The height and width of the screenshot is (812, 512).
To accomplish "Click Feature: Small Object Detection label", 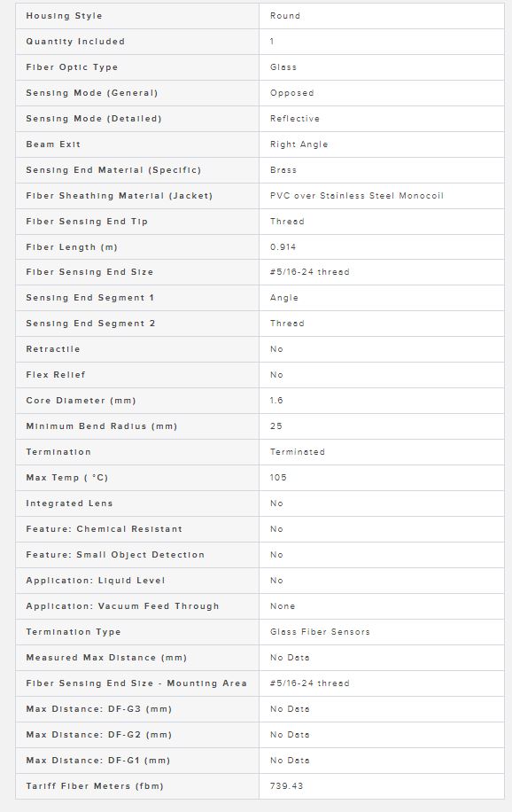I will (115, 555).
